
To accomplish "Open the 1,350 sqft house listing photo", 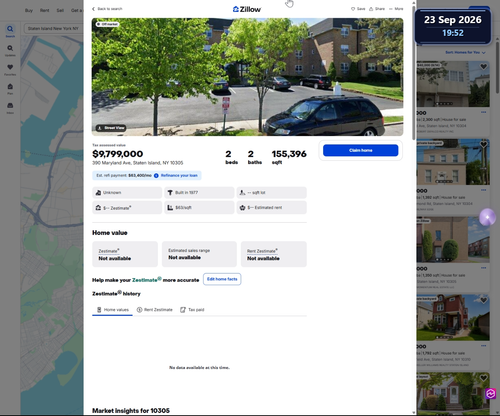I will coord(453,239).
